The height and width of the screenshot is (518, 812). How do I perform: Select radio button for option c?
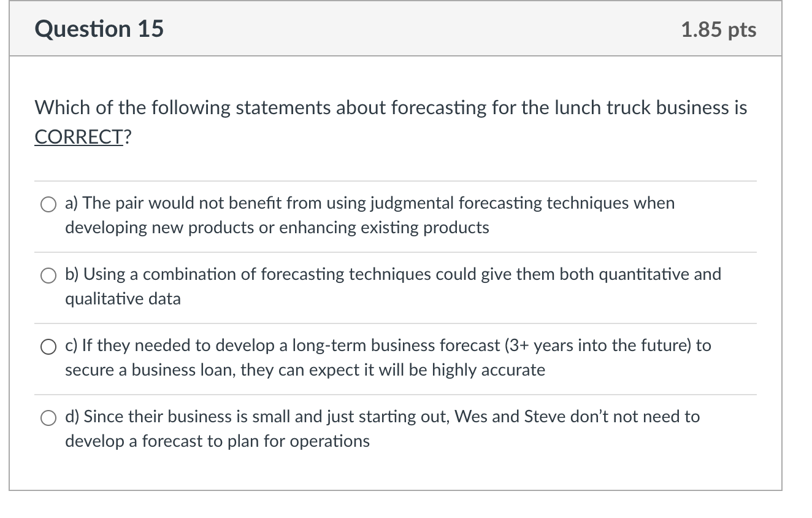click(x=48, y=346)
